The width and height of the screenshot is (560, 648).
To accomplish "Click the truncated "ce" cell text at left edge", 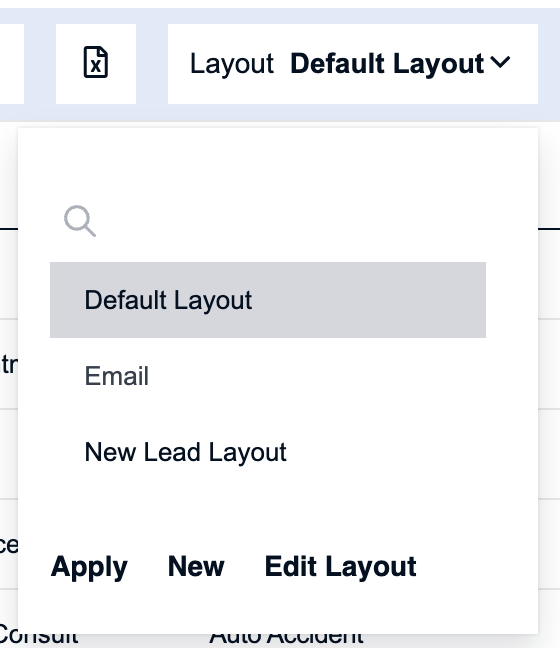I will 9,545.
